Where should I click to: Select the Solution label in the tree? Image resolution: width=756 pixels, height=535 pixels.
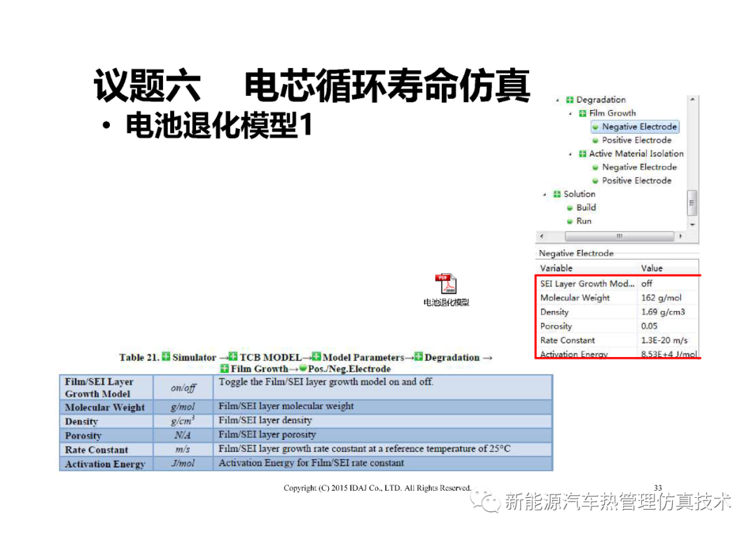pyautogui.click(x=579, y=194)
